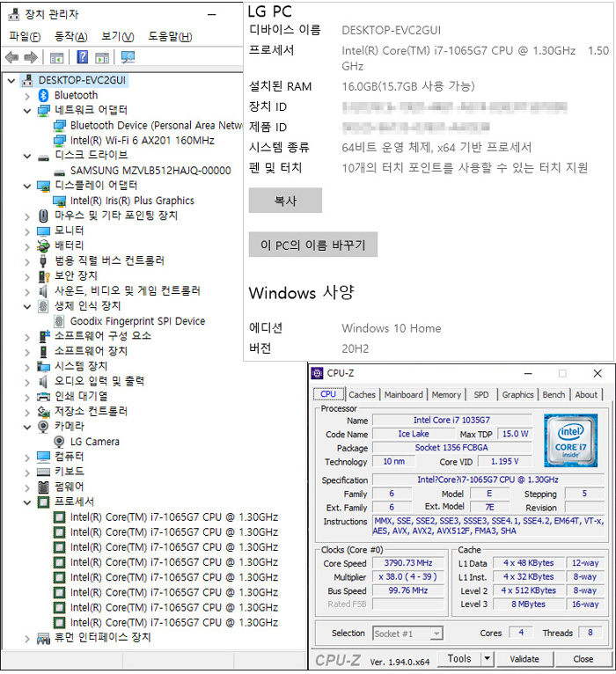The height and width of the screenshot is (674, 616).
Task: Click the 이 PC의 이름 바꾸기 button
Action: (312, 245)
